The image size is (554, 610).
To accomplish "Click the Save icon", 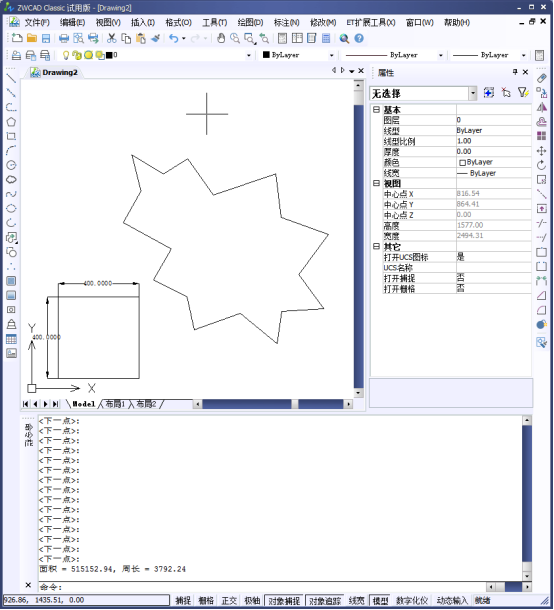I will click(46, 38).
